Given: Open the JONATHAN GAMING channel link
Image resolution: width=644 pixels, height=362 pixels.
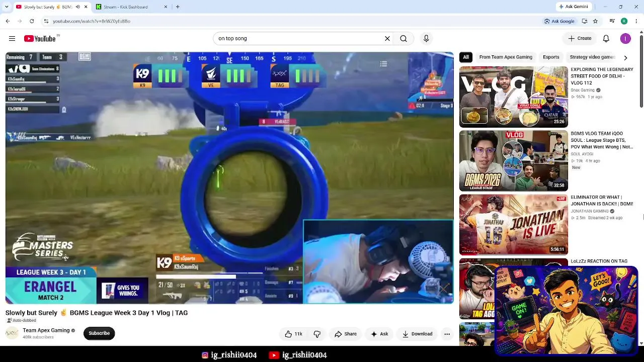Looking at the screenshot, I should coord(590,211).
